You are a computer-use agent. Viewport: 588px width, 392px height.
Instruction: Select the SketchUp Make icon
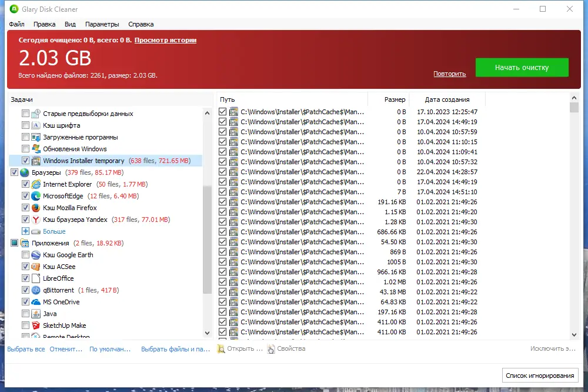[36, 325]
